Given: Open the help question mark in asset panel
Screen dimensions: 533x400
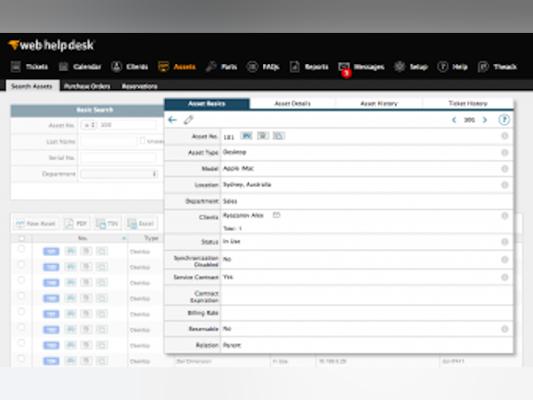Looking at the screenshot, I should [x=504, y=120].
